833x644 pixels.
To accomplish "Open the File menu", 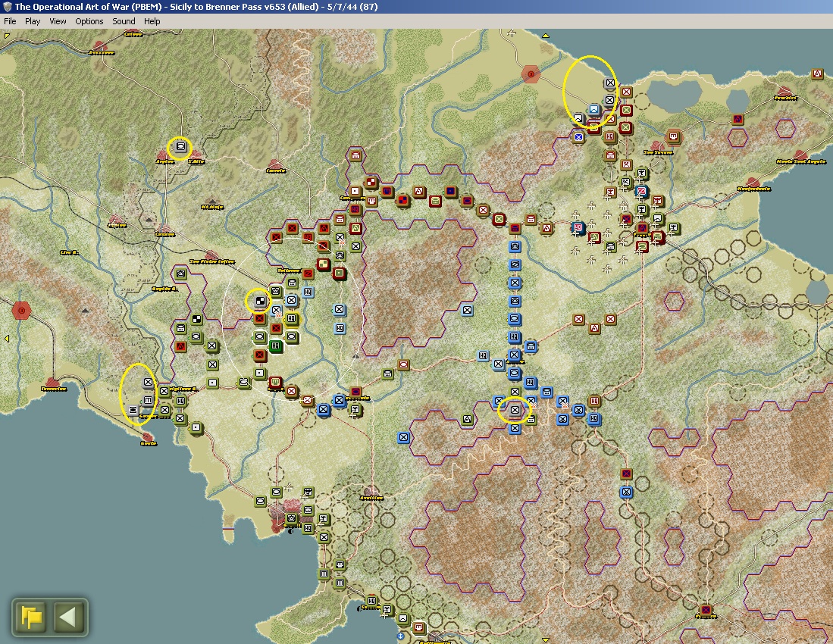I will 10,21.
